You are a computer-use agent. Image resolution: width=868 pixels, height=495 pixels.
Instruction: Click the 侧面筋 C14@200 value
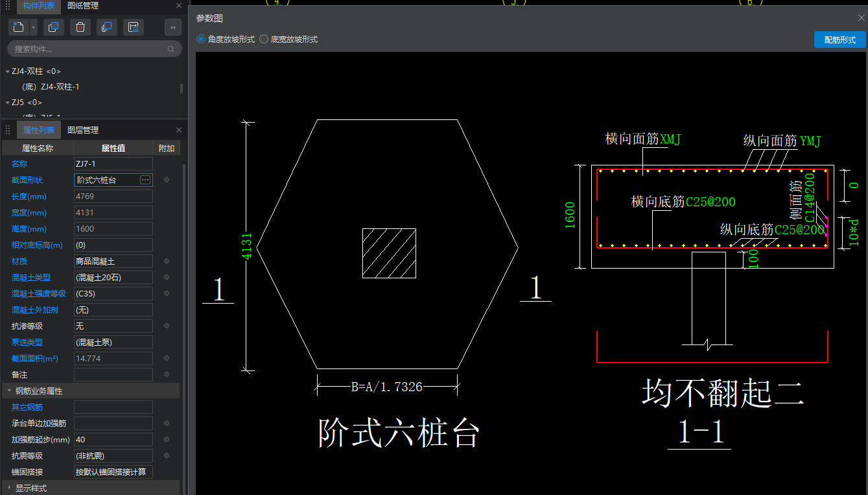click(x=810, y=198)
